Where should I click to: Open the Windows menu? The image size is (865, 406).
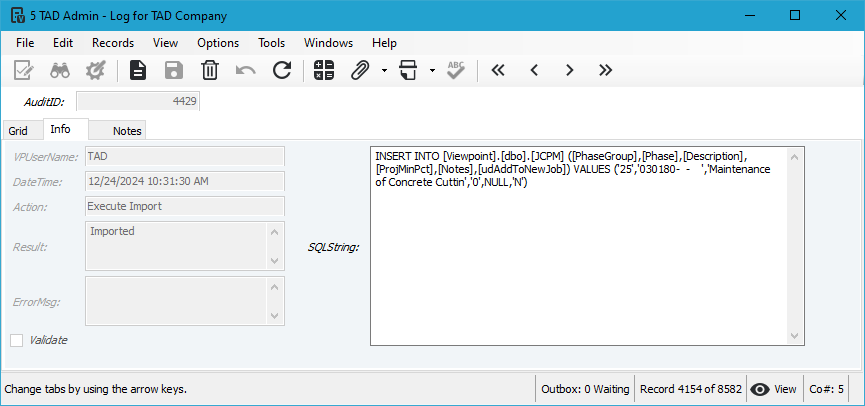tap(328, 43)
